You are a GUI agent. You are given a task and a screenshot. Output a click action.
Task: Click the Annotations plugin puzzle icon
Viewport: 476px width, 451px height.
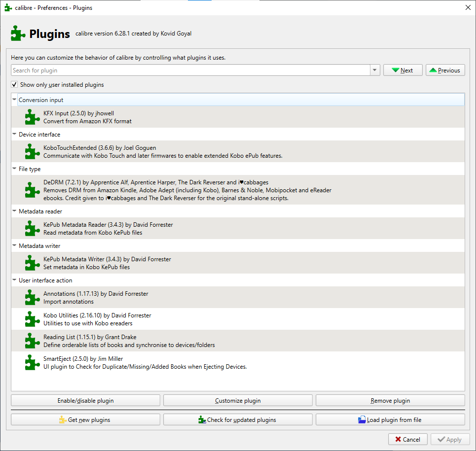(33, 298)
